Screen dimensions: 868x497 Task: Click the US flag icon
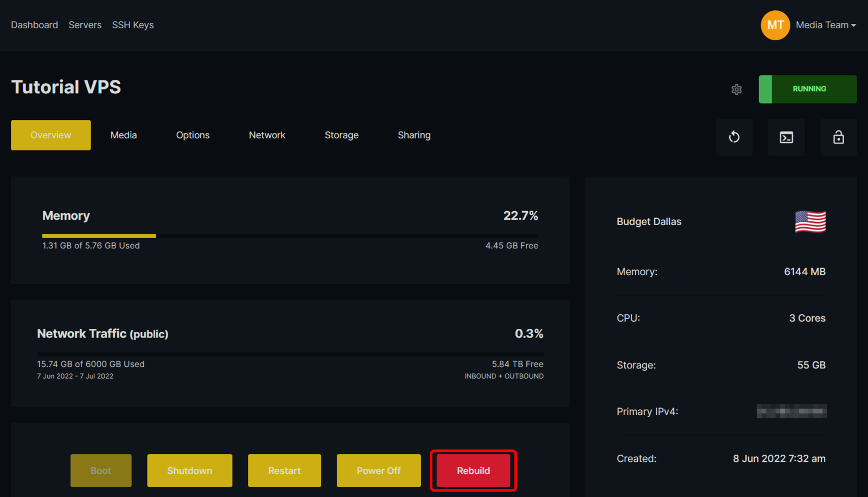(810, 222)
